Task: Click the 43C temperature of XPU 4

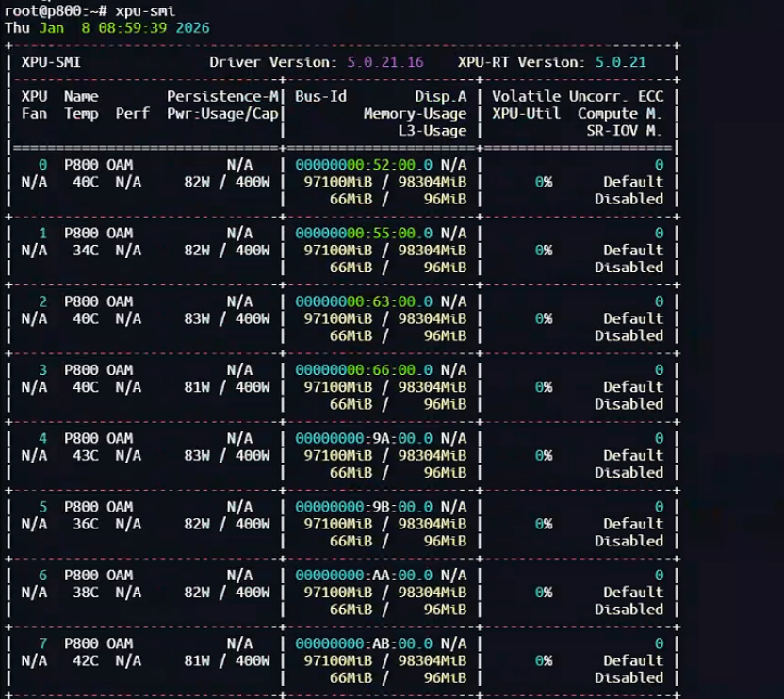Action: click(x=86, y=456)
